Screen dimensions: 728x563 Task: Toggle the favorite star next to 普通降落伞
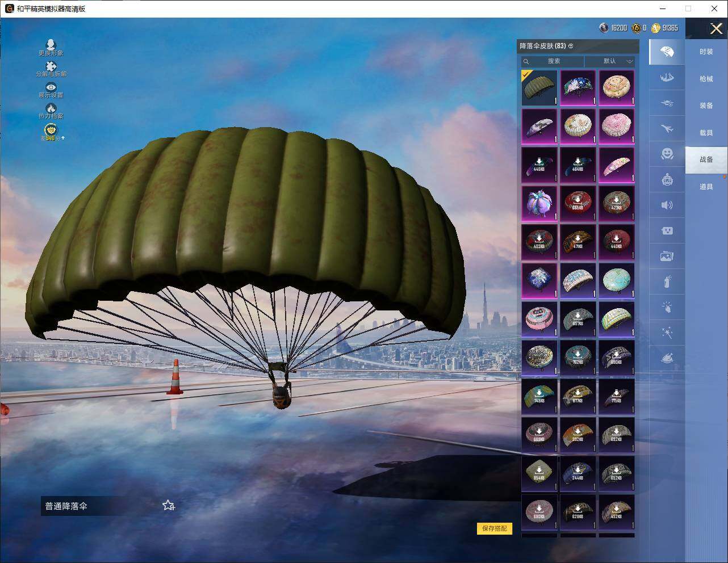point(169,505)
